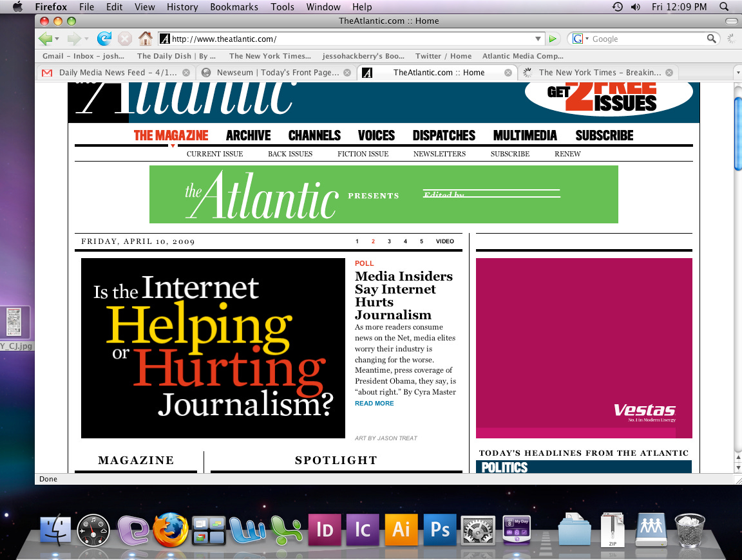The height and width of the screenshot is (560, 742).
Task: Go to the Home page icon
Action: pyautogui.click(x=146, y=39)
